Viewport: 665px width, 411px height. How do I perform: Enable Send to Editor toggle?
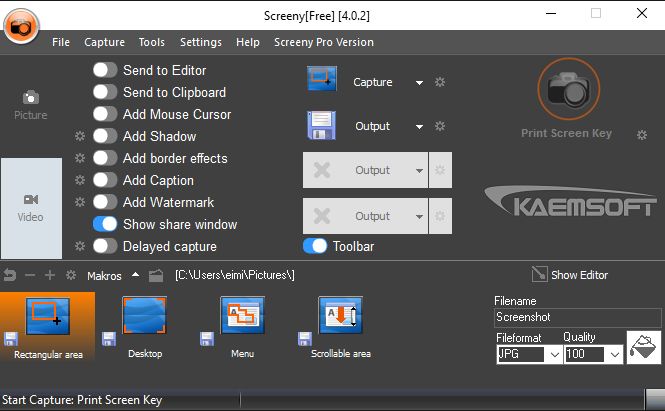105,70
